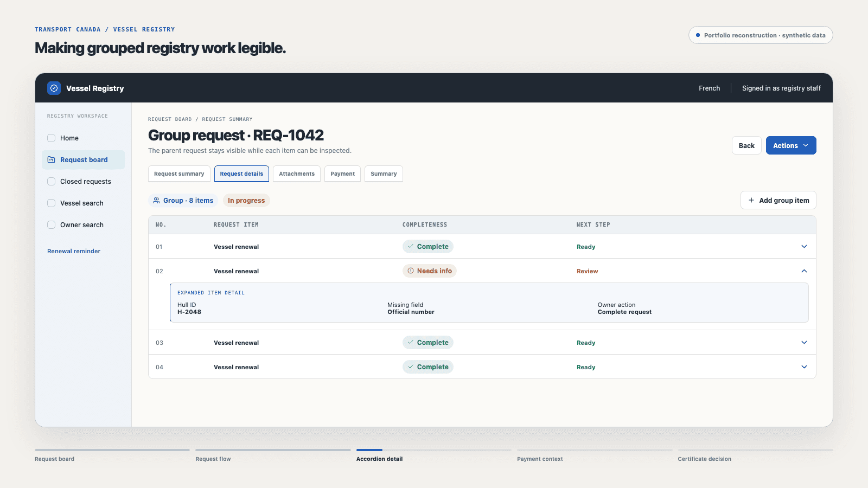Click the Vessel Registry logo icon
The width and height of the screenshot is (868, 488).
(x=54, y=88)
